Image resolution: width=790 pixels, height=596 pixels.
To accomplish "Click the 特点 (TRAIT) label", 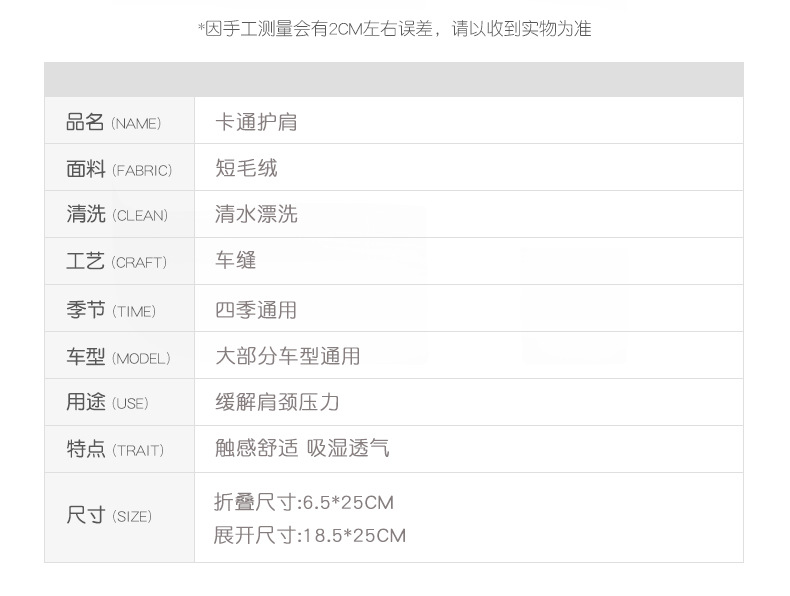I will tap(115, 448).
